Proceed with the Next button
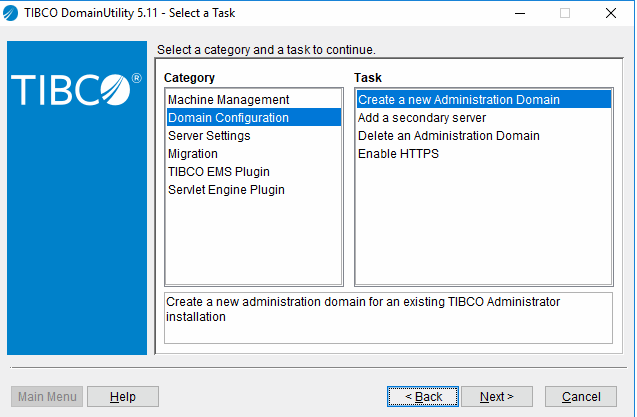 [497, 397]
